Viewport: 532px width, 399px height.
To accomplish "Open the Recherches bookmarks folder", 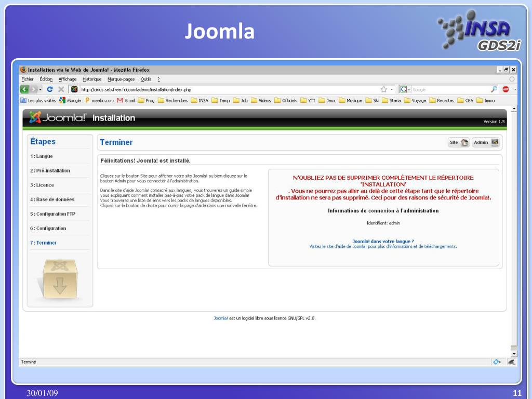I will click(x=172, y=100).
